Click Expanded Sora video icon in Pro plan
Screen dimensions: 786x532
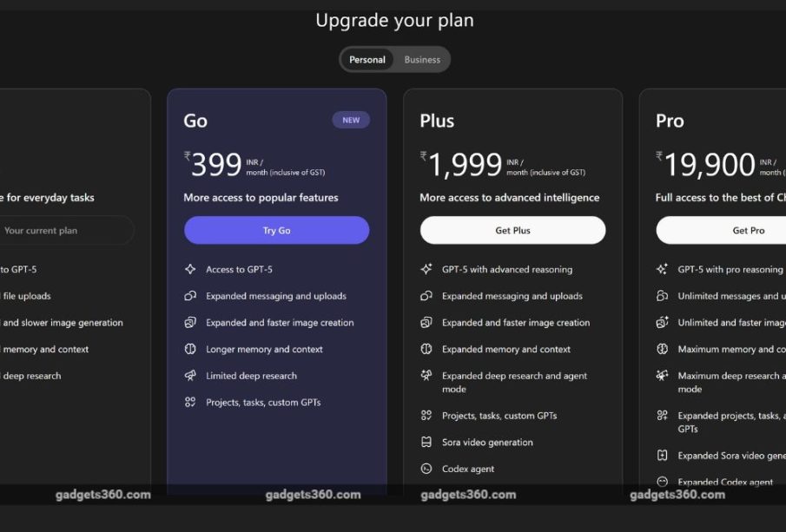662,456
